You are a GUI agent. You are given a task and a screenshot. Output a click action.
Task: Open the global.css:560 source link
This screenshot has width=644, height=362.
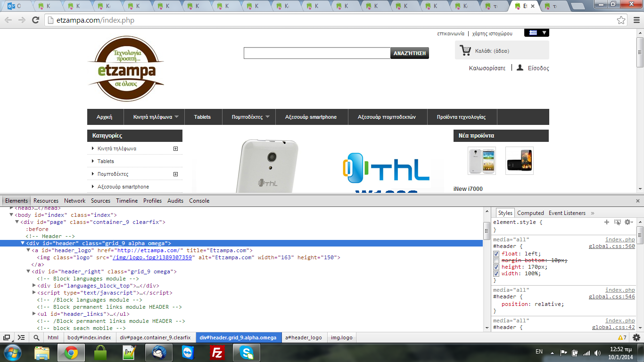[612, 247]
